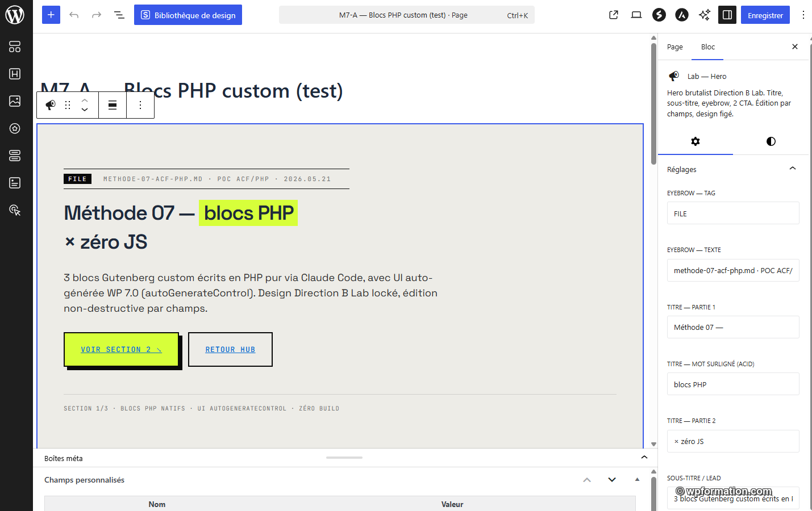Click the circled star icon in left sidebar
812x511 pixels.
coord(15,128)
